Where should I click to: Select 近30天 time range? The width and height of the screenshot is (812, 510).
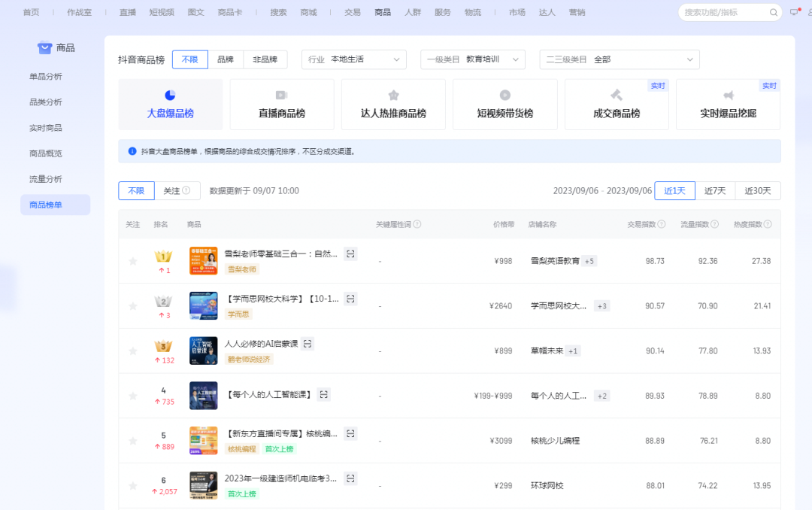tap(758, 191)
